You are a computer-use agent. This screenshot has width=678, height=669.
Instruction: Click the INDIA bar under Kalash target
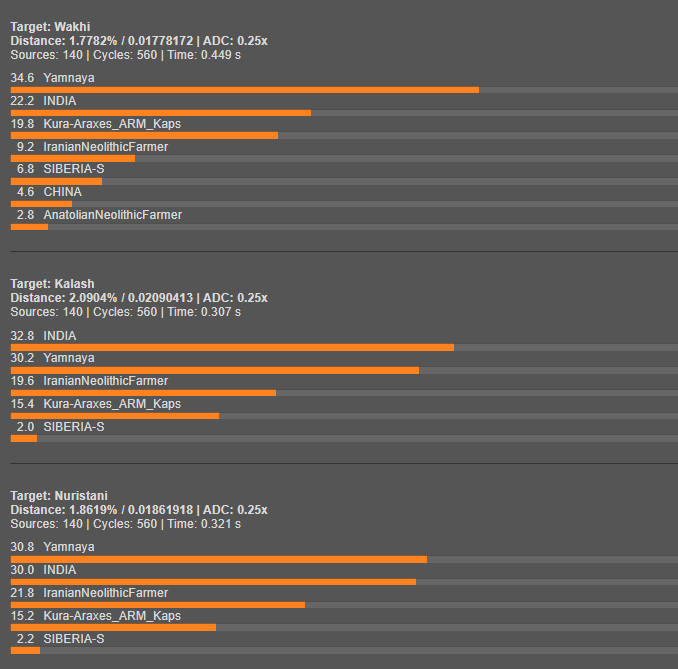(x=232, y=348)
